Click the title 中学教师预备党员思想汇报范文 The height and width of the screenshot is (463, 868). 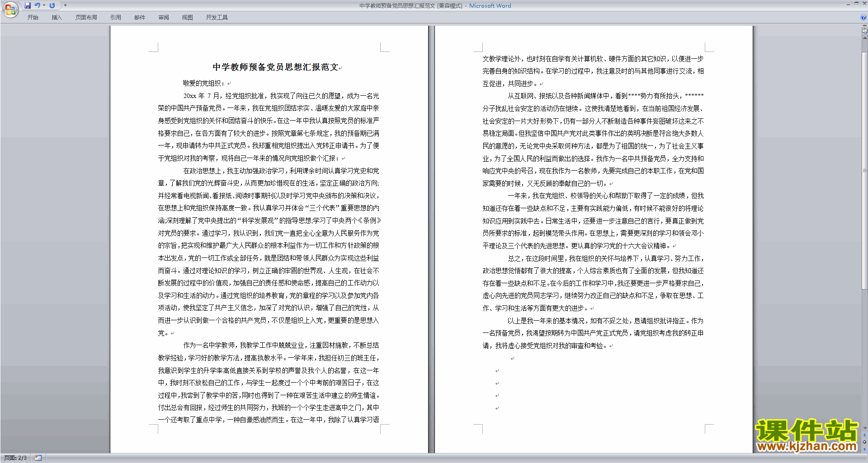(x=276, y=67)
